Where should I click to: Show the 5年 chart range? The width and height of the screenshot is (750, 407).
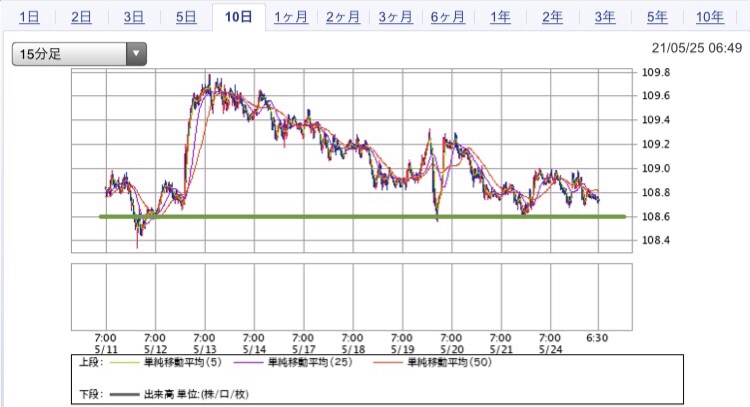click(657, 17)
